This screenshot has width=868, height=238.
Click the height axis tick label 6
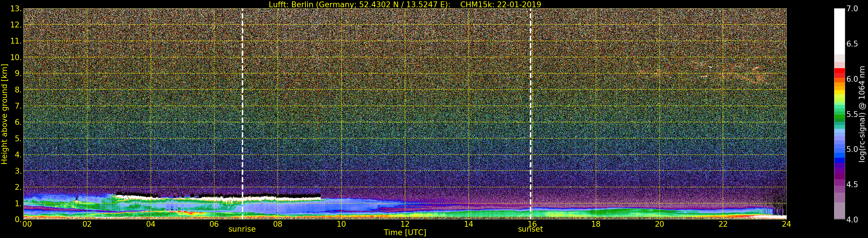click(x=18, y=122)
